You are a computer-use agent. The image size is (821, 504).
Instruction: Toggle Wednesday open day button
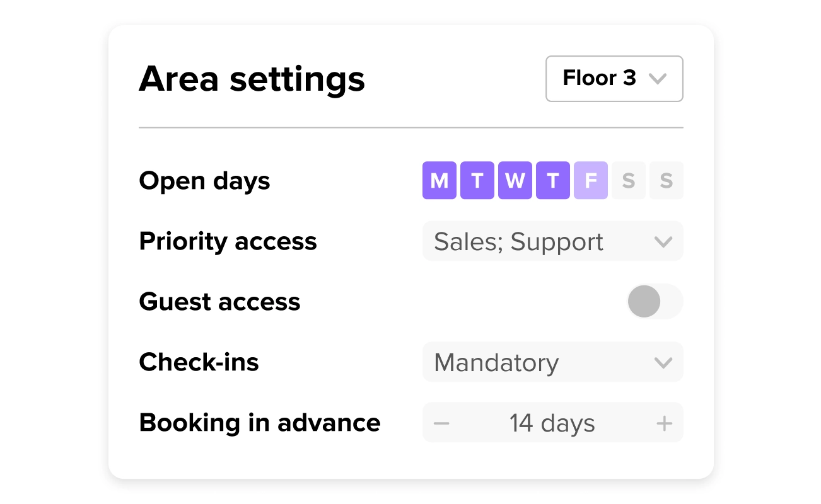click(515, 181)
